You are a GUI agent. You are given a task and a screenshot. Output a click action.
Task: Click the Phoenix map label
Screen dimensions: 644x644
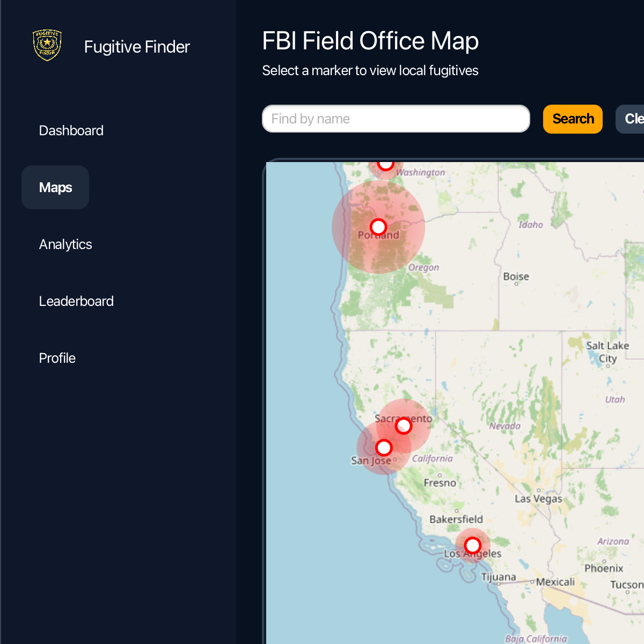604,568
